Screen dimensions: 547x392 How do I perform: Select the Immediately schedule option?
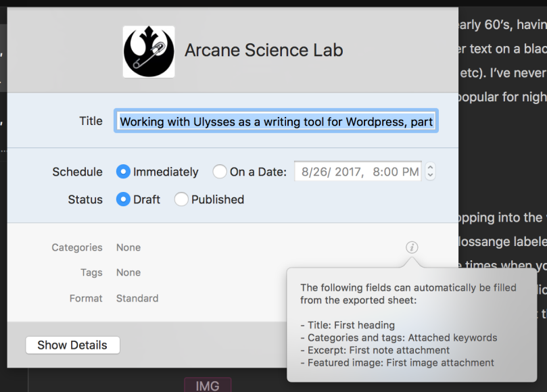coord(123,172)
